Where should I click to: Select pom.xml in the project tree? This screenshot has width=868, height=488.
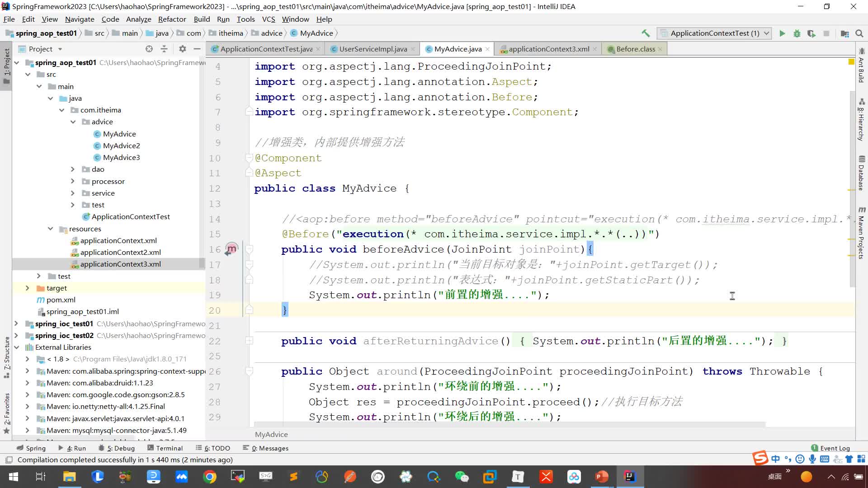56,300
